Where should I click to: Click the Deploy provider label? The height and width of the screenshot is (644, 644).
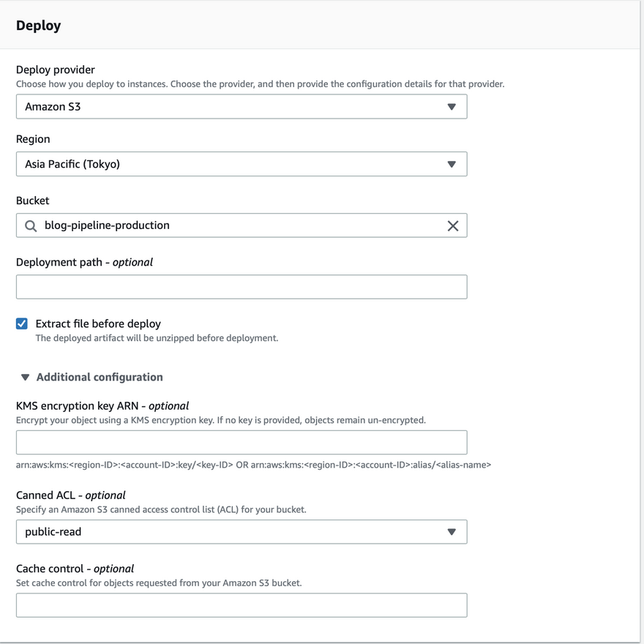(56, 70)
